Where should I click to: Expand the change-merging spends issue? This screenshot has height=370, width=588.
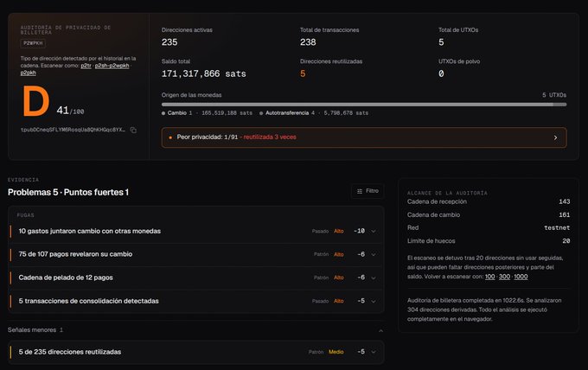374,232
